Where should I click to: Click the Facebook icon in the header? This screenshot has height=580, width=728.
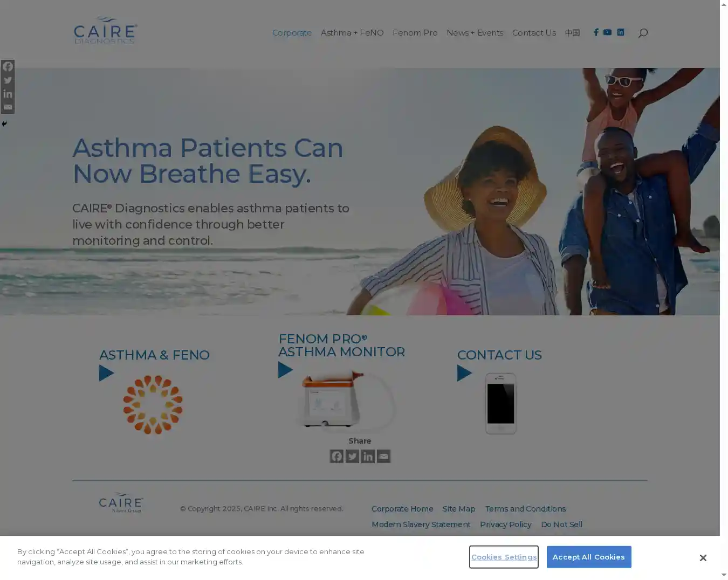pyautogui.click(x=596, y=32)
